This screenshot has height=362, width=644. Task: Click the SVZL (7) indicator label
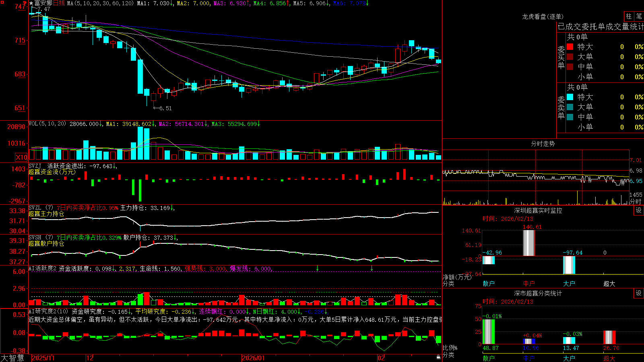click(x=41, y=208)
